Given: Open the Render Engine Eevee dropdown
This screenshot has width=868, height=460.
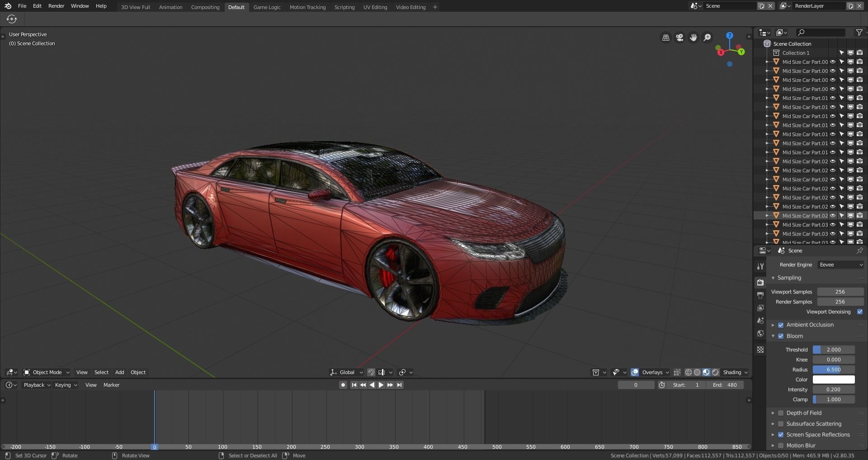Looking at the screenshot, I should [x=840, y=265].
